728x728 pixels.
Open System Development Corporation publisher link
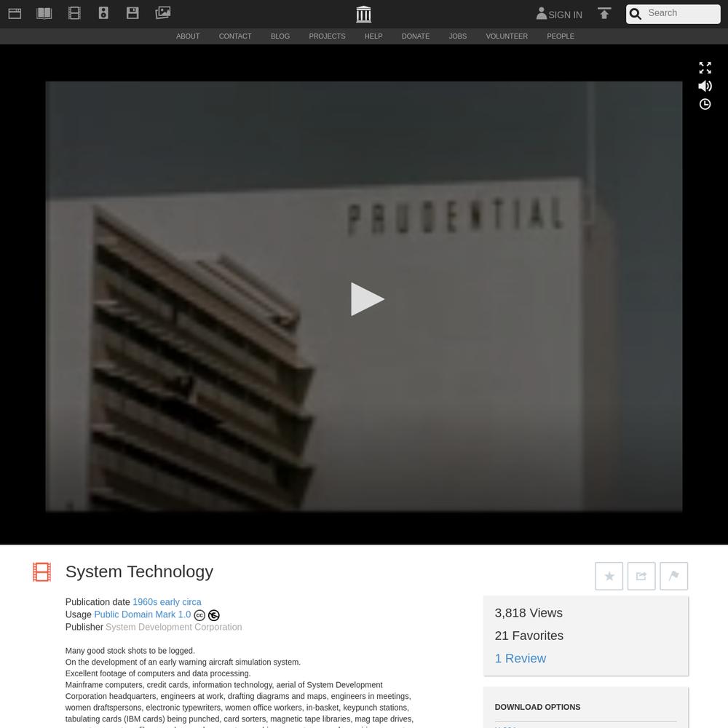174,627
